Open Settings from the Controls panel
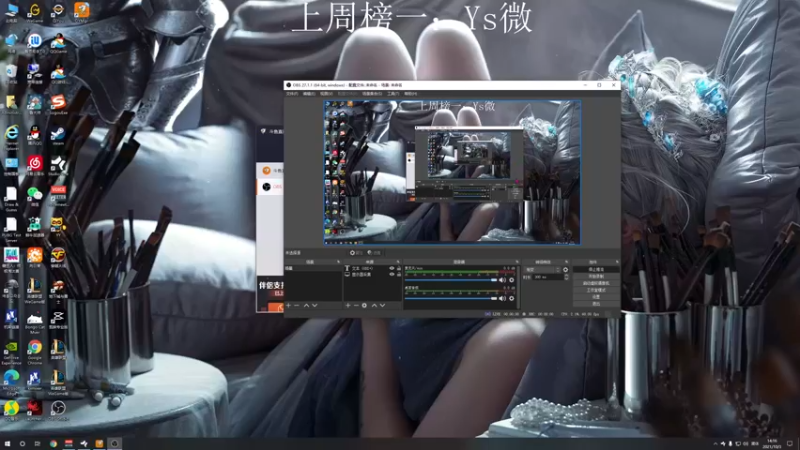Screen dimensions: 800x450 click(595, 297)
